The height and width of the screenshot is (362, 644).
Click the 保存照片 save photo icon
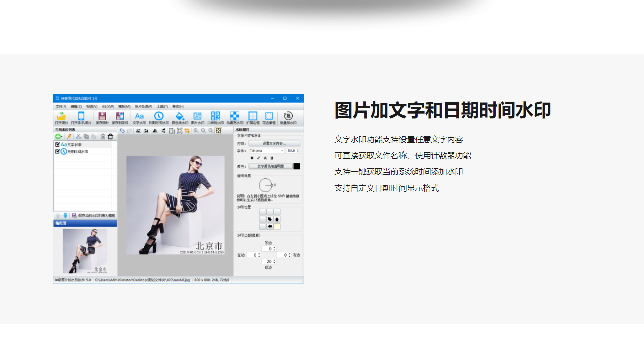[x=102, y=118]
